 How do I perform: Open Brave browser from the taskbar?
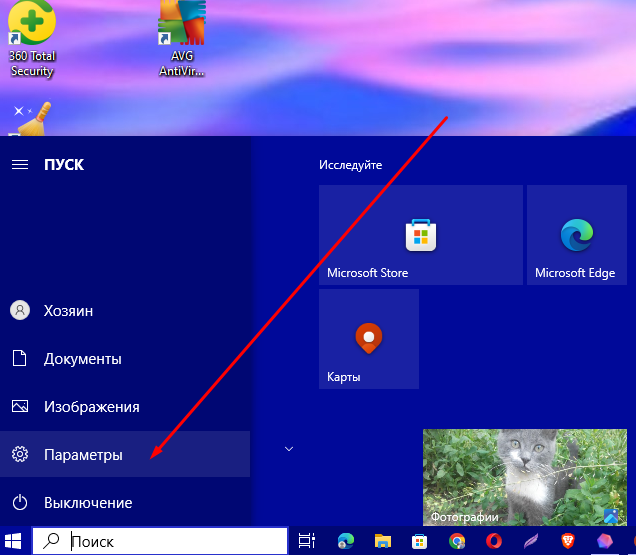(x=568, y=541)
